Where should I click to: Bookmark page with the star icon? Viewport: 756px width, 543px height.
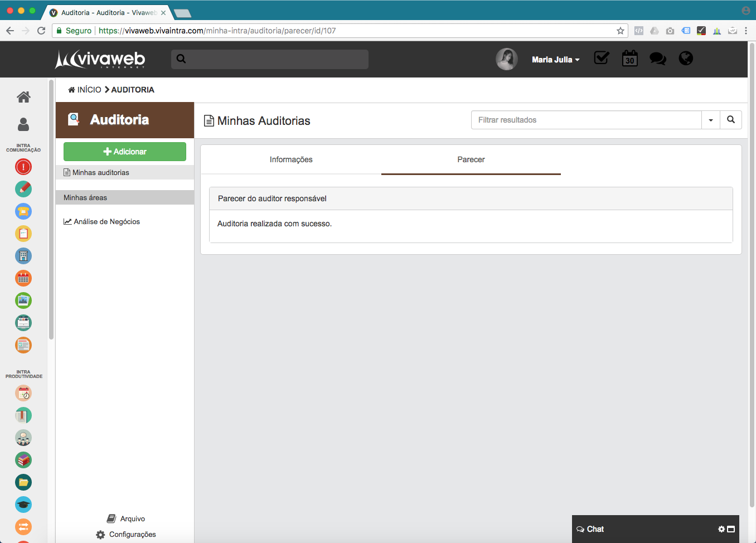click(x=620, y=31)
